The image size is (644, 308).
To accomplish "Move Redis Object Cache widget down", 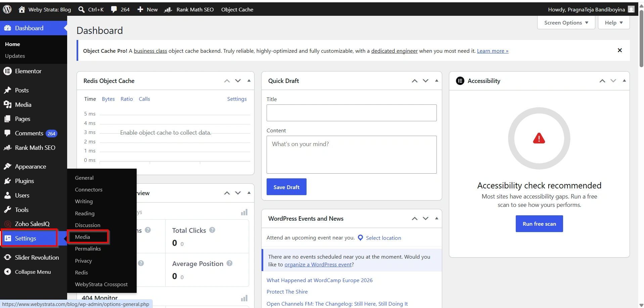I will [x=238, y=81].
